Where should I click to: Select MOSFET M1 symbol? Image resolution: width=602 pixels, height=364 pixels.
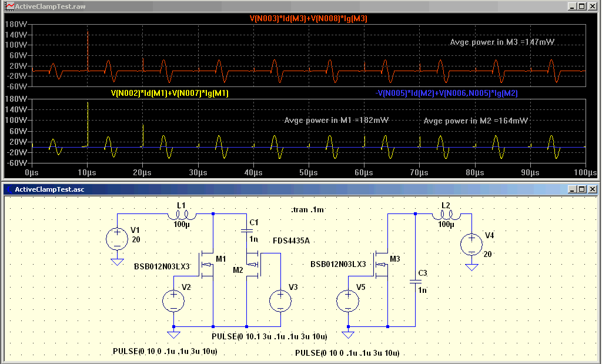[206, 264]
